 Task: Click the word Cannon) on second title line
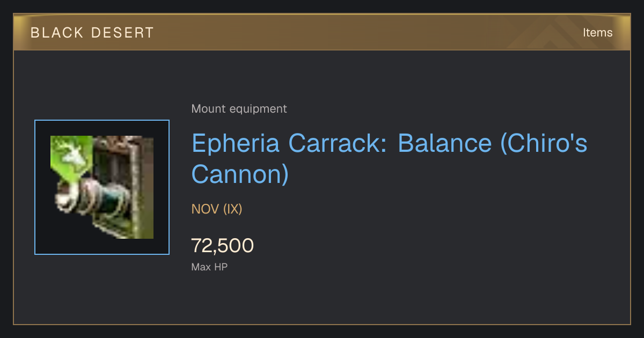coord(240,174)
